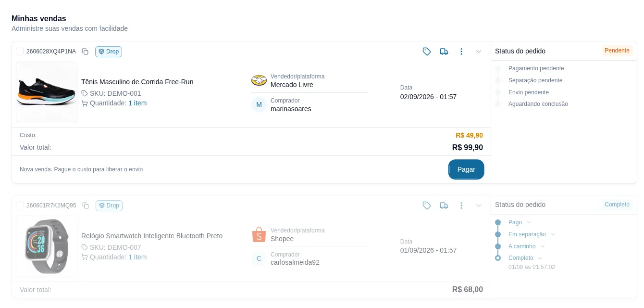Click Pagamento pendente status step
The height and width of the screenshot is (308, 644).
click(536, 68)
